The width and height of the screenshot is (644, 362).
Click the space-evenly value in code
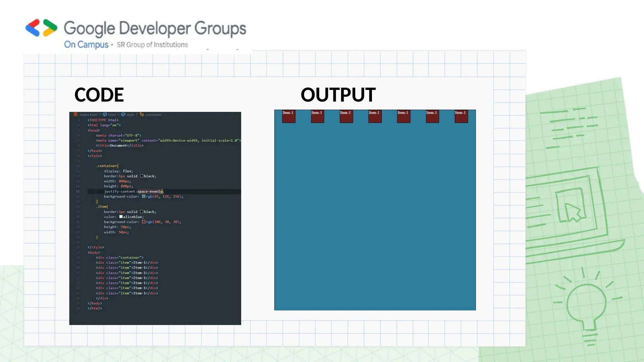[150, 191]
